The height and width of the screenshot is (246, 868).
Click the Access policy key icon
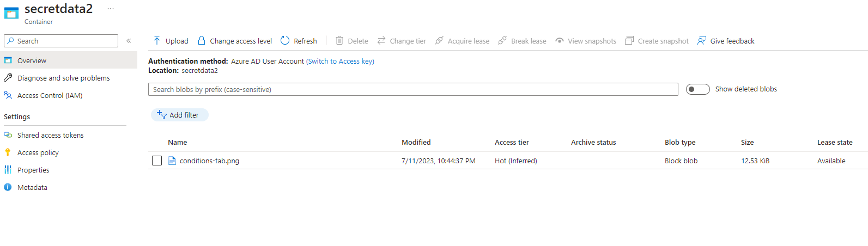[8, 152]
